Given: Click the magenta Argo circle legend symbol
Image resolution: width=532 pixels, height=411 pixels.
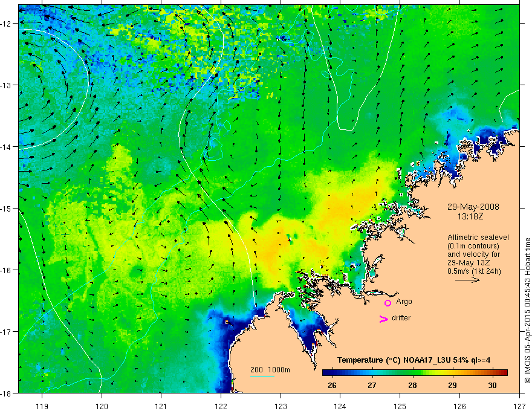Looking at the screenshot, I should [388, 303].
